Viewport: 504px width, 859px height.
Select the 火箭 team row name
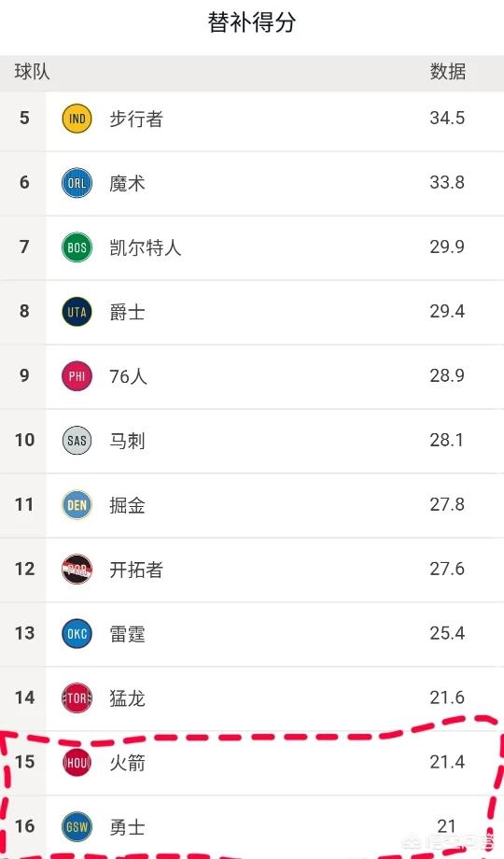[127, 762]
